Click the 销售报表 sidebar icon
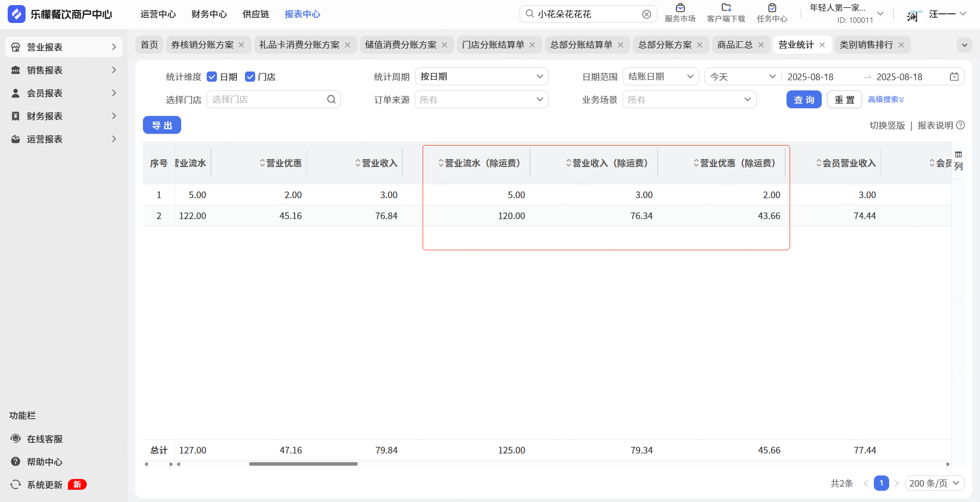The height and width of the screenshot is (502, 980). click(x=16, y=70)
